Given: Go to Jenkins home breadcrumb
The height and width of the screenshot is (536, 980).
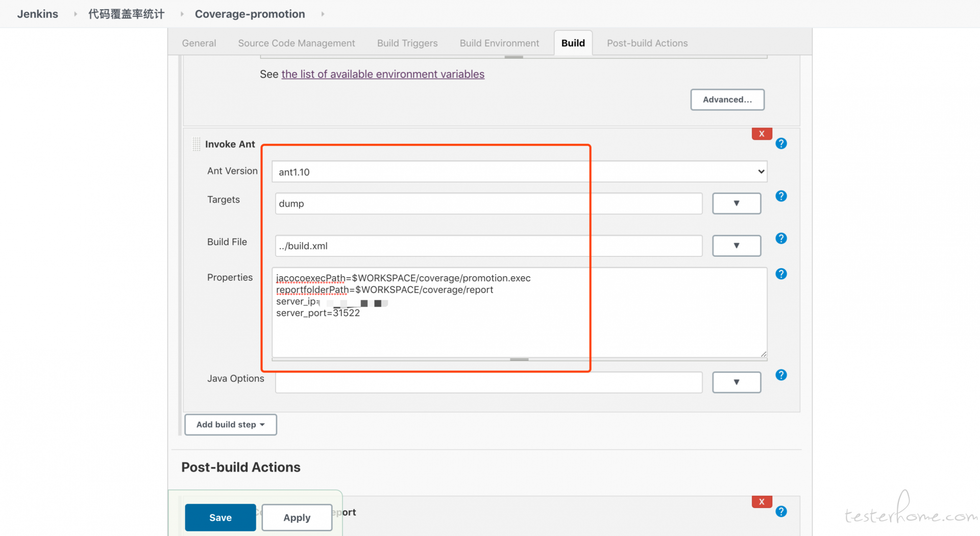Looking at the screenshot, I should (38, 14).
